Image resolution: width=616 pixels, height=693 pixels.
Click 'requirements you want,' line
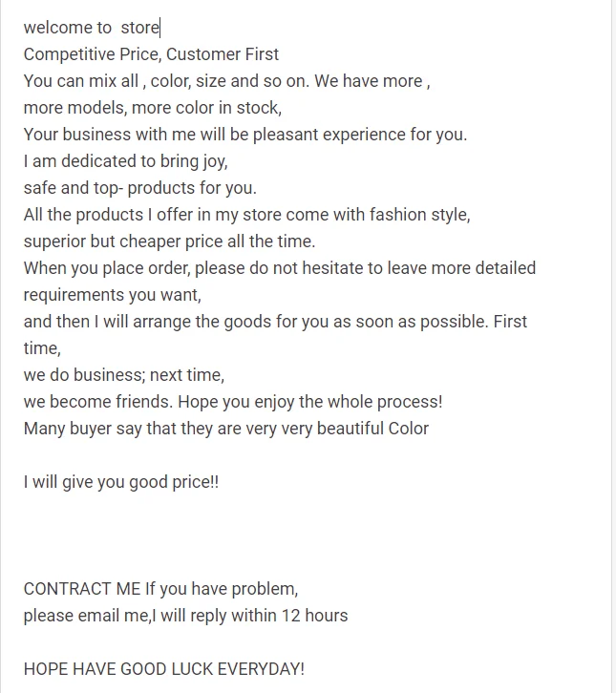pos(113,295)
